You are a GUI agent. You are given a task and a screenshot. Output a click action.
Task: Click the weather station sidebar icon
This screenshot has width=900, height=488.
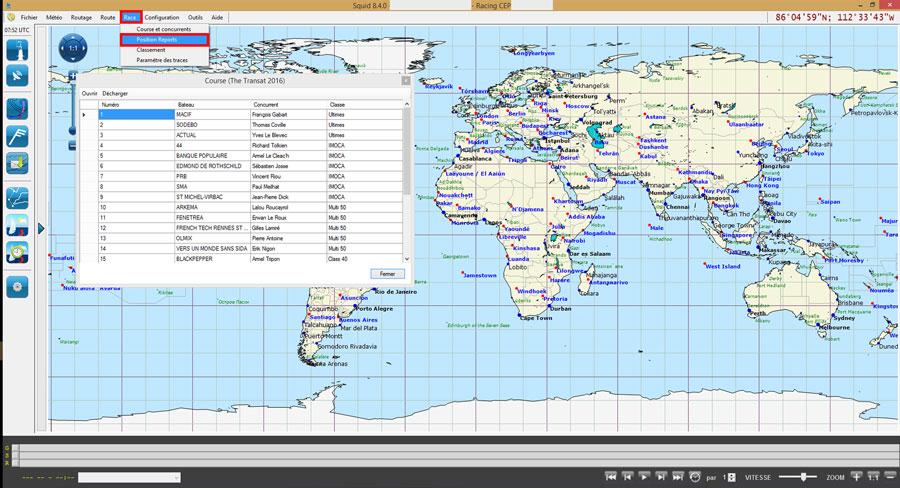17,51
